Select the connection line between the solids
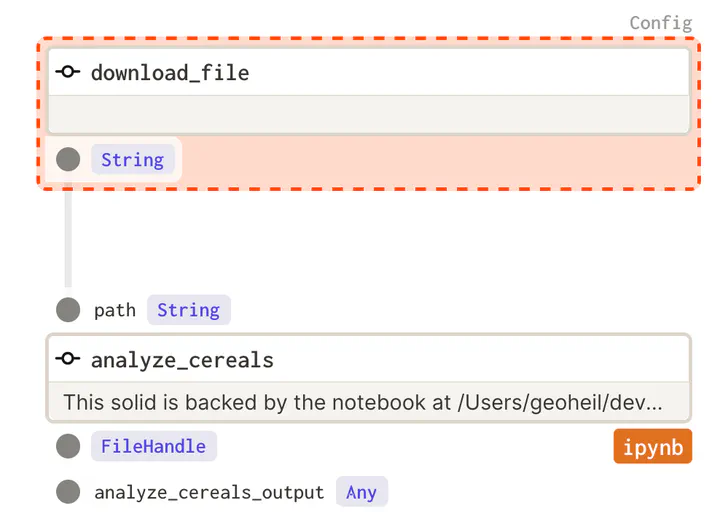 (68, 238)
